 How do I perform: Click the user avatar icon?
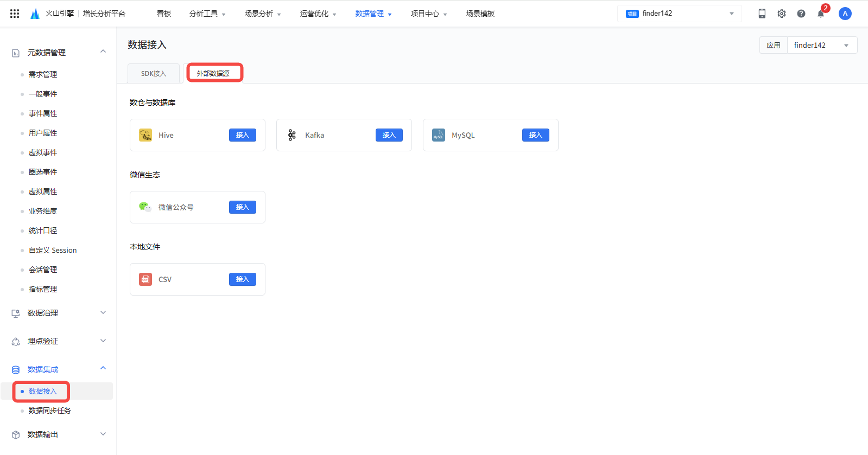845,14
